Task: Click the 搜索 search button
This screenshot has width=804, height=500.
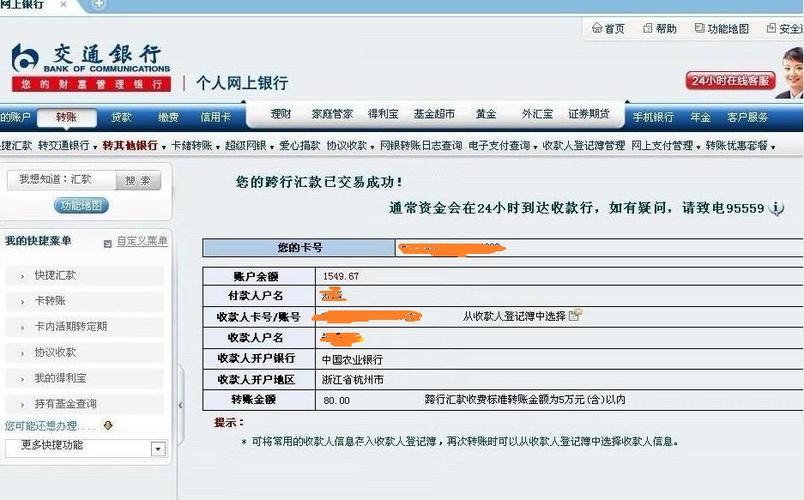Action: click(x=138, y=181)
